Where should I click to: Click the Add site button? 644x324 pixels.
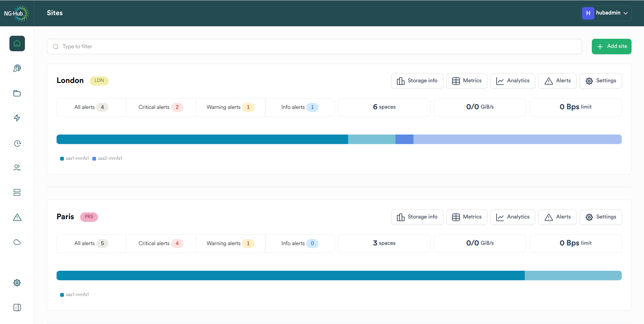[x=611, y=47]
